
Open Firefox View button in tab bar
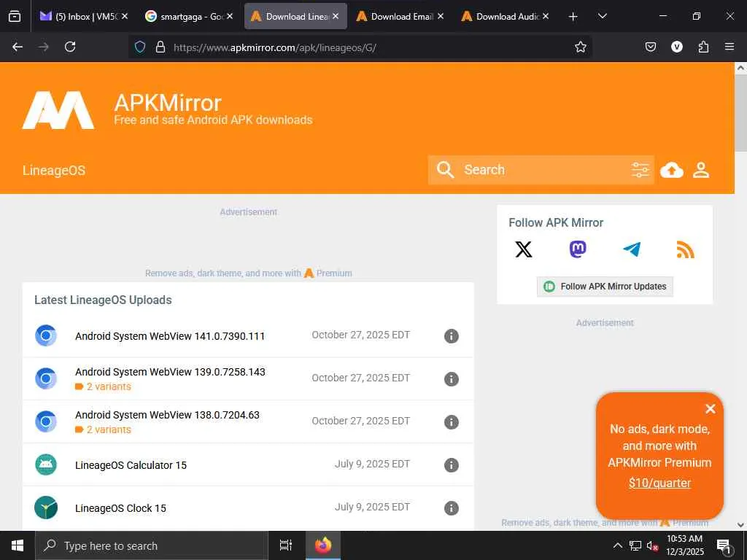coord(15,16)
